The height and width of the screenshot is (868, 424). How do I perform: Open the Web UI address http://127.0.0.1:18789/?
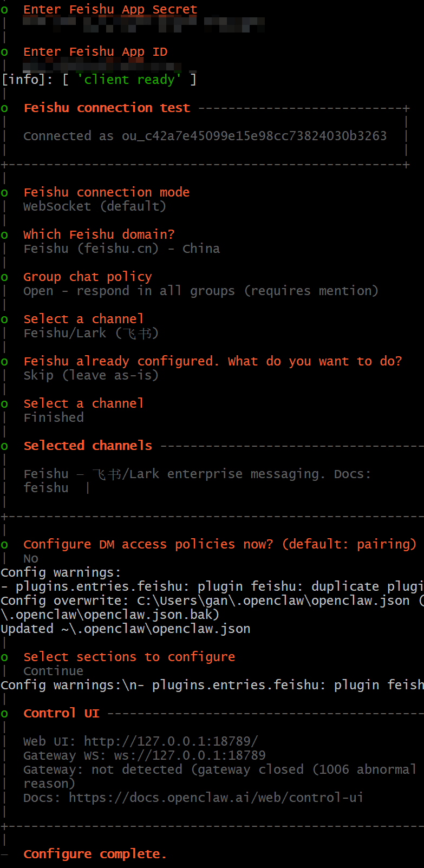pyautogui.click(x=171, y=741)
